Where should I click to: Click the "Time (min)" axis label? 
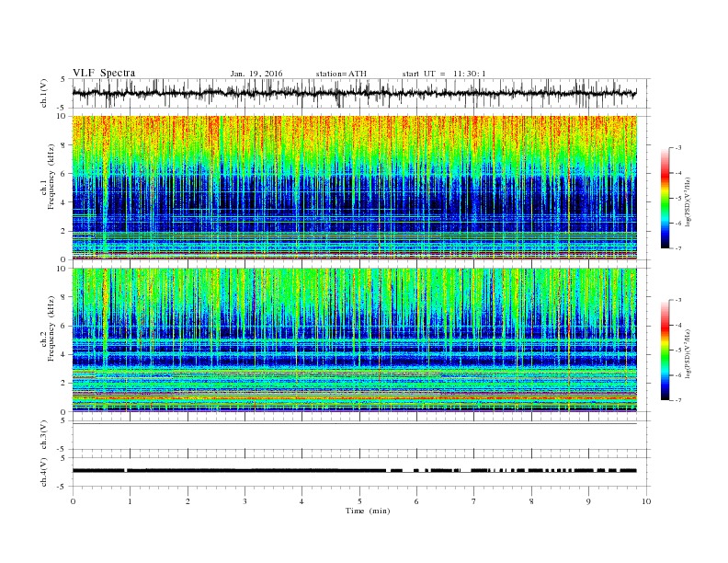click(368, 511)
